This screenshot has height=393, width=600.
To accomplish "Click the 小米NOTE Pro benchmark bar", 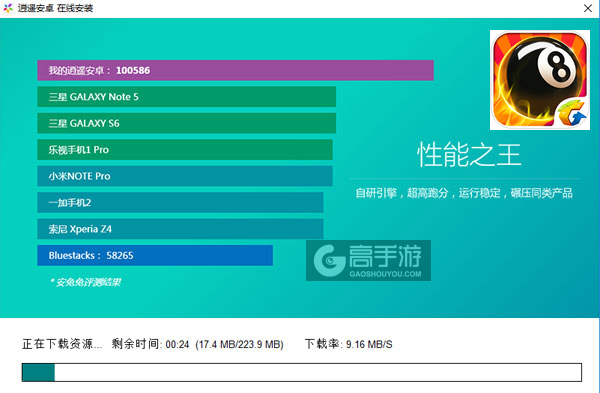I will (185, 176).
